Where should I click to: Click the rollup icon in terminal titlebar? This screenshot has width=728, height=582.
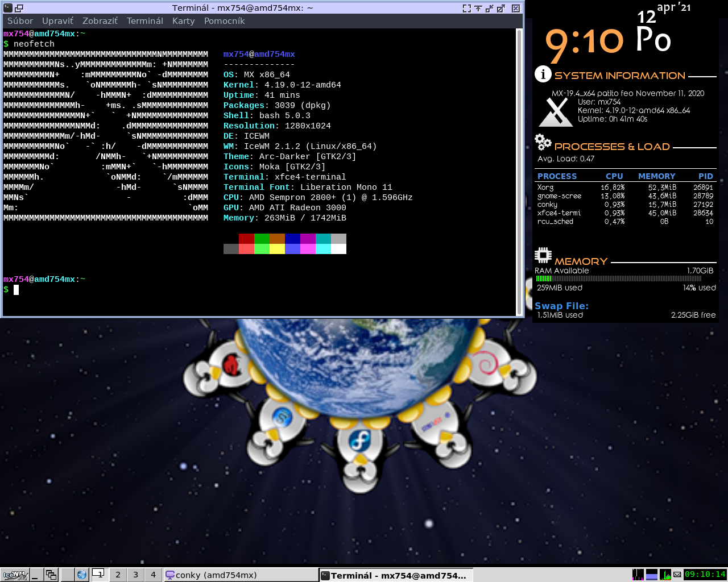[478, 9]
